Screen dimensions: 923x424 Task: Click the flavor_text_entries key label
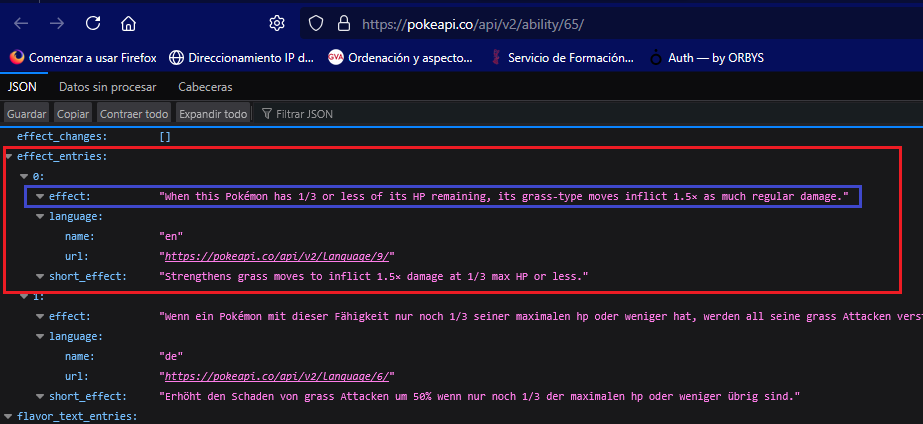[x=77, y=417]
